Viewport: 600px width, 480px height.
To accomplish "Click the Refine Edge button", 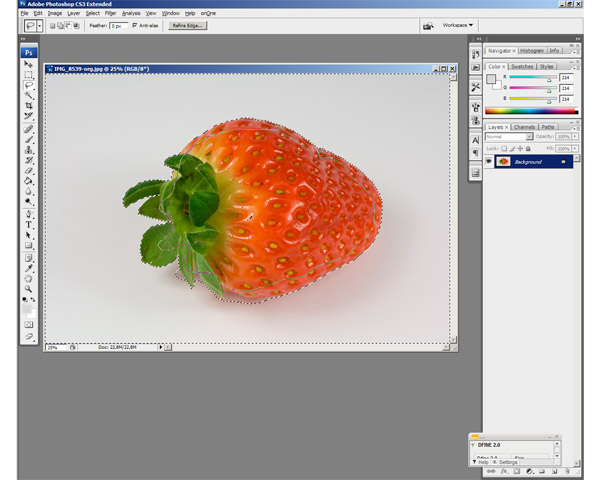I will click(188, 25).
